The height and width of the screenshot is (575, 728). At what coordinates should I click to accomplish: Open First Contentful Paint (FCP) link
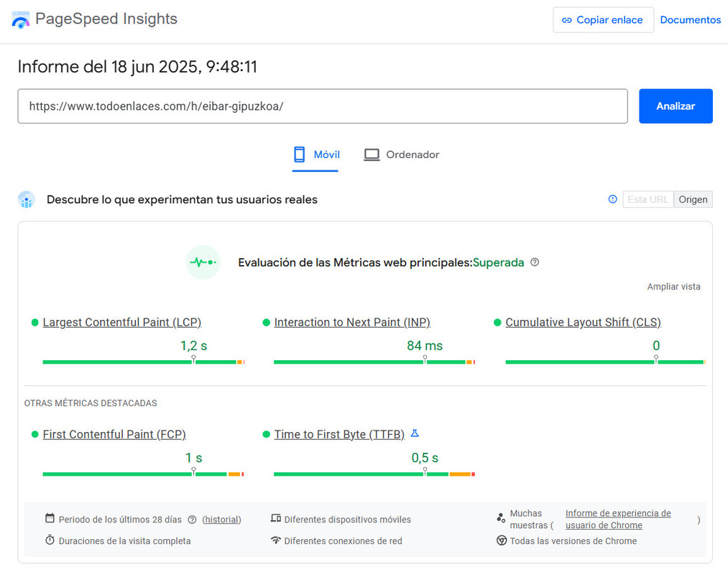coord(114,434)
